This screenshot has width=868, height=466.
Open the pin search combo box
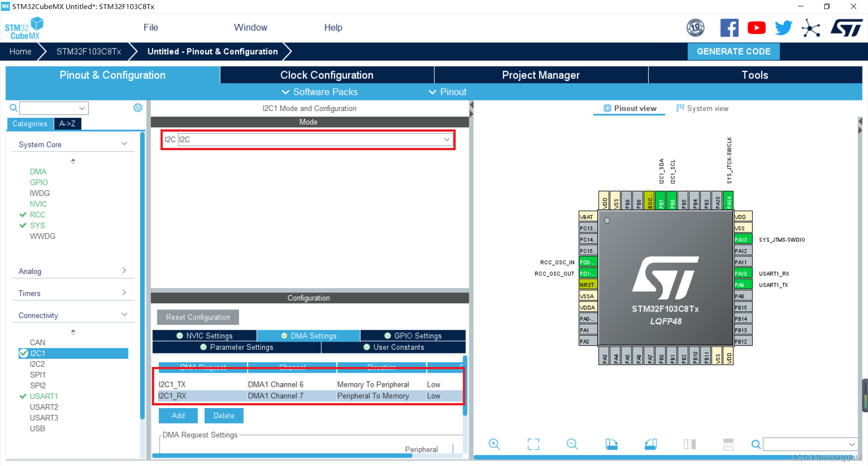[x=811, y=444]
